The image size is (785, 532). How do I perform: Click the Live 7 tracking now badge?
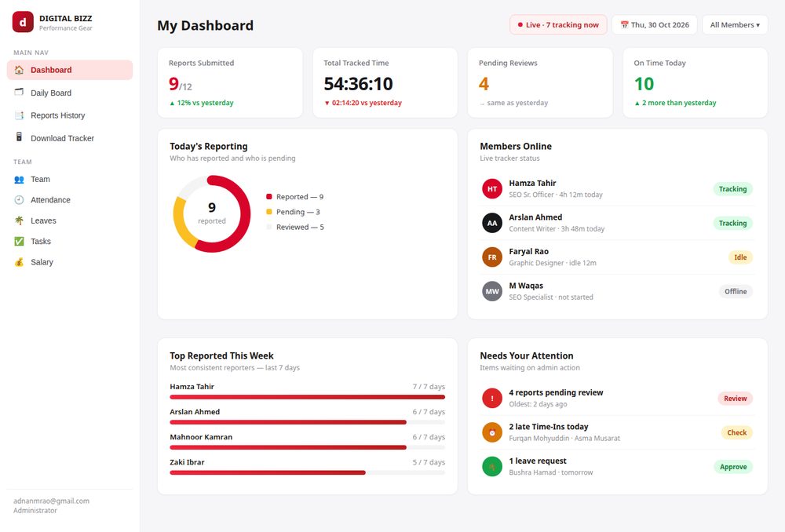(558, 24)
